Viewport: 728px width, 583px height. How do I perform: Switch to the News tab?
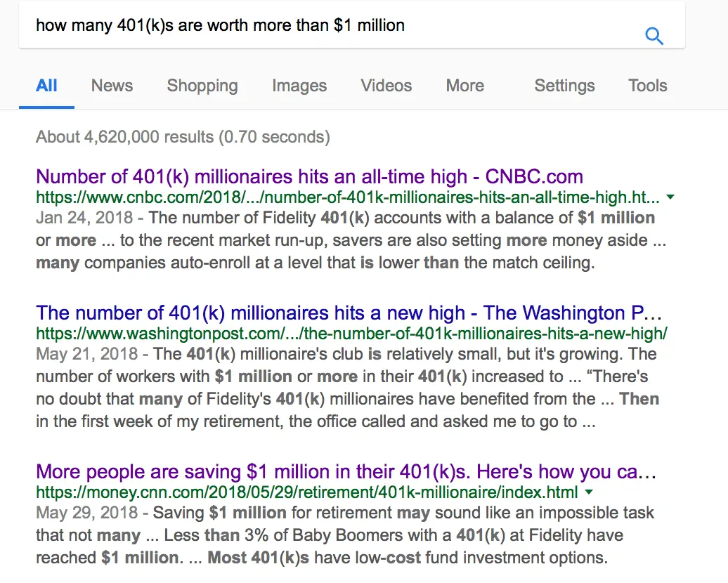coord(112,85)
